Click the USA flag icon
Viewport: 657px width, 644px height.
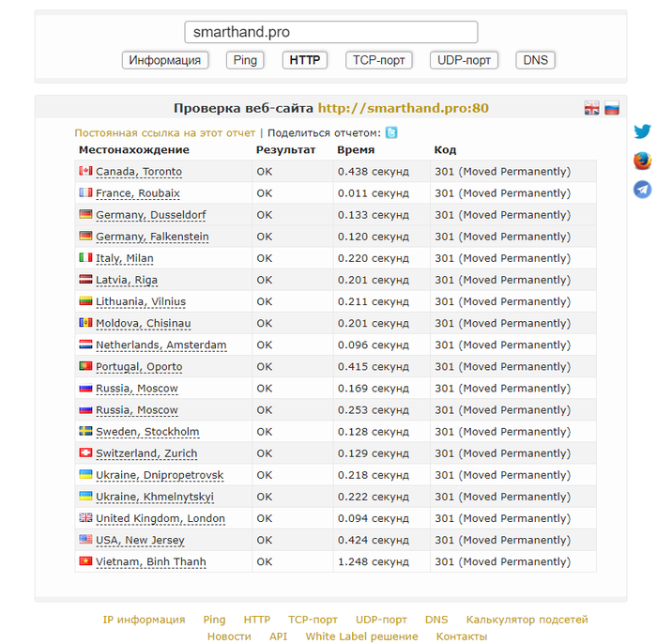[85, 539]
